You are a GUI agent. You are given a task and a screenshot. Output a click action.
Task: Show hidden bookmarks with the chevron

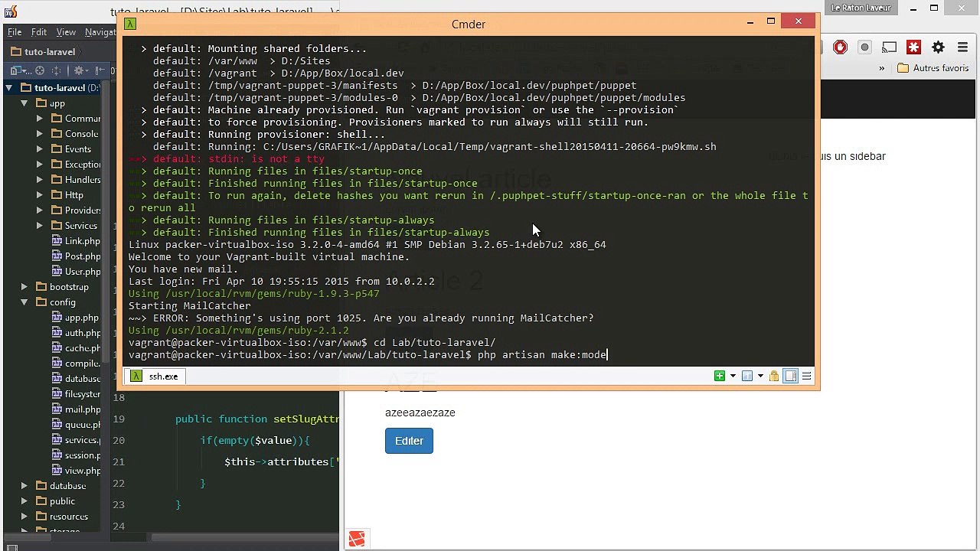tap(881, 68)
